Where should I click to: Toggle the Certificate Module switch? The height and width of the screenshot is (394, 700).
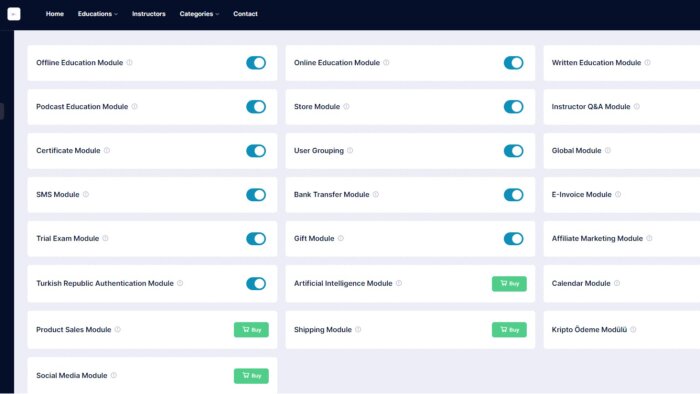pyautogui.click(x=256, y=151)
